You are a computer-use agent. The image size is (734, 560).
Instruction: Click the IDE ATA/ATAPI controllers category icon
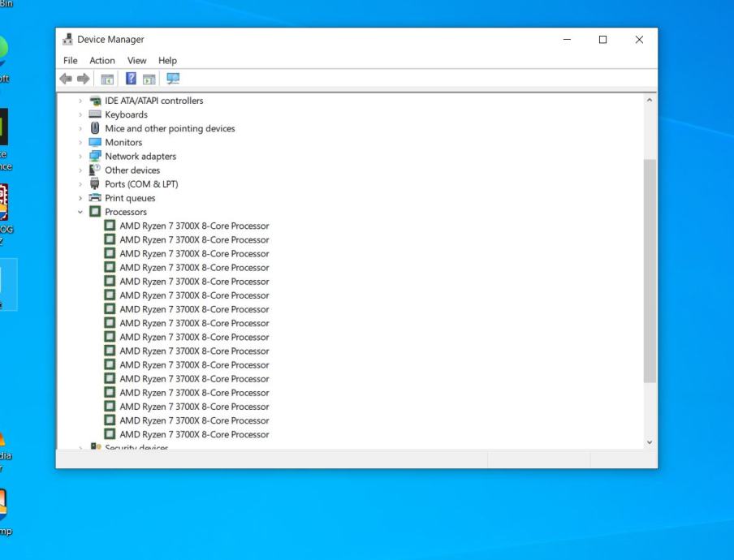coord(95,101)
